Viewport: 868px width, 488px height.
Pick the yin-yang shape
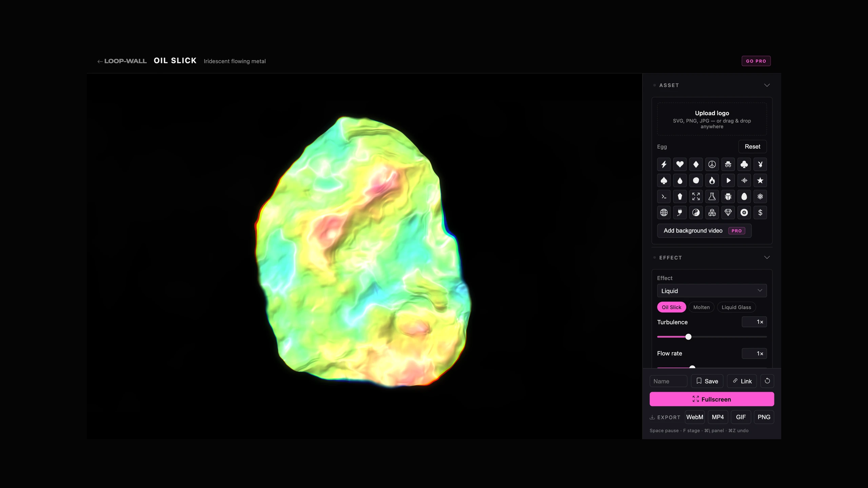pyautogui.click(x=696, y=213)
